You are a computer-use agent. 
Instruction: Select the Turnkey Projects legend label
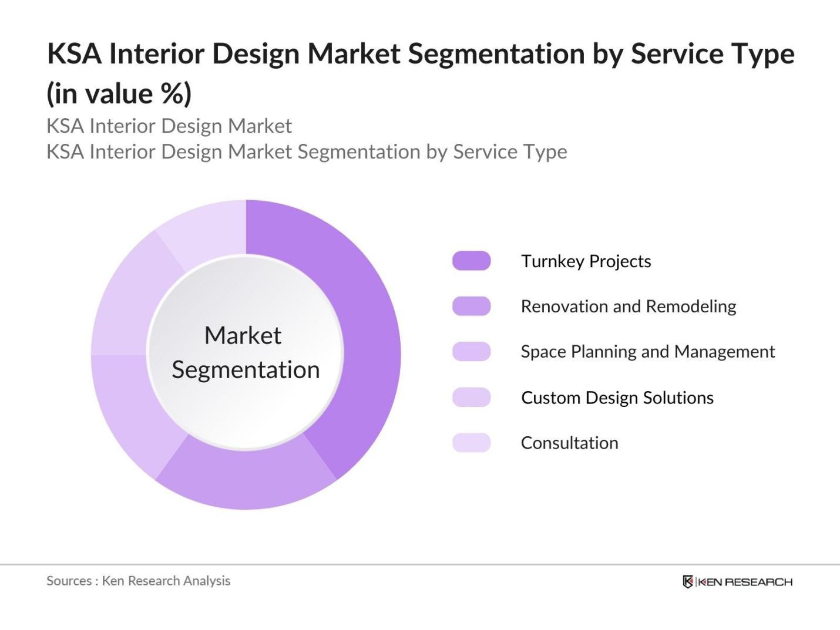click(586, 261)
